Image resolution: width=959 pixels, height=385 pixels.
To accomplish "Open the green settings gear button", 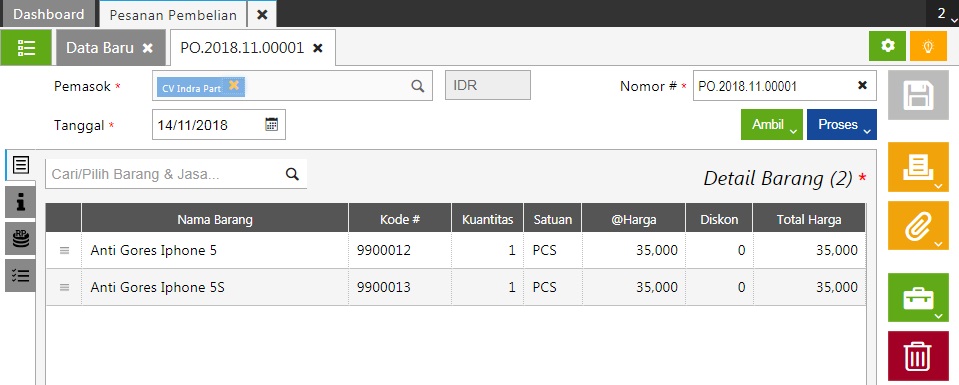I will coord(887,47).
